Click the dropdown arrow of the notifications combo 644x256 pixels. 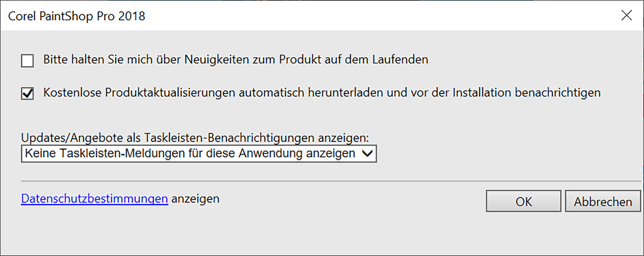[367, 154]
